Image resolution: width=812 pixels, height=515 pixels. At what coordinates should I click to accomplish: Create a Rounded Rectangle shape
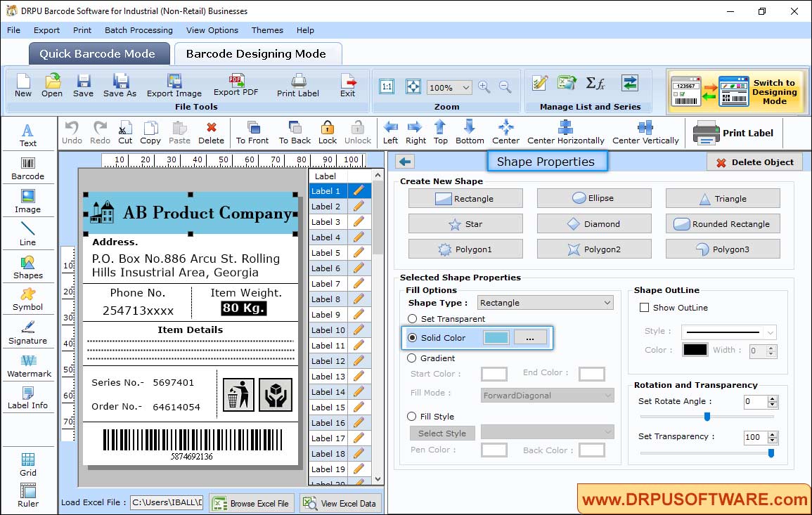(723, 224)
